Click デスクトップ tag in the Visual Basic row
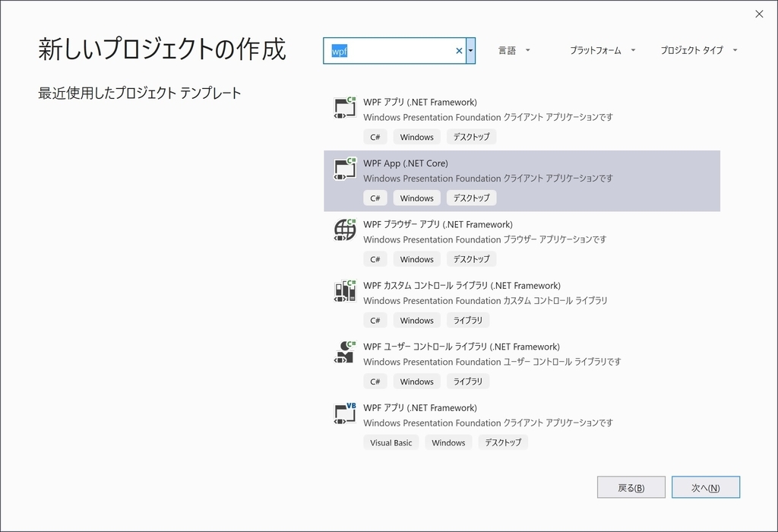The width and height of the screenshot is (778, 532). 503,442
